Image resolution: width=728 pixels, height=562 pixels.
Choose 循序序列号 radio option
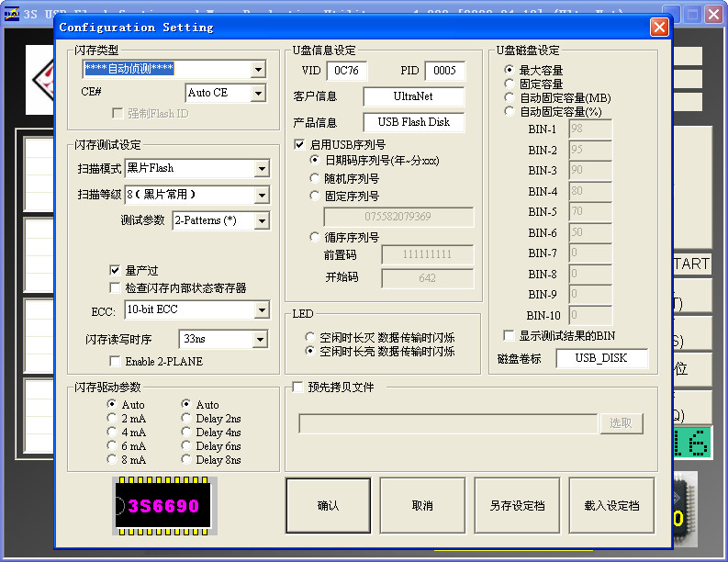point(314,237)
